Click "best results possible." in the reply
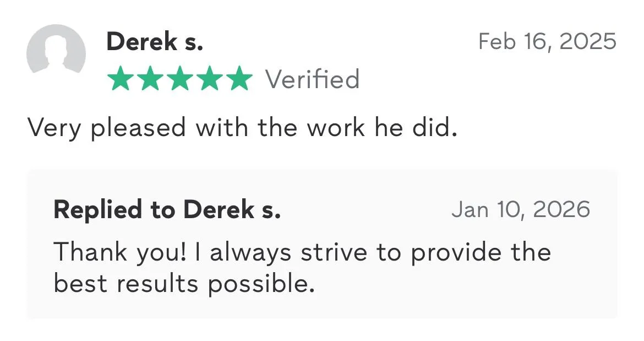Viewport: 644px width, 341px height. pyautogui.click(x=184, y=284)
